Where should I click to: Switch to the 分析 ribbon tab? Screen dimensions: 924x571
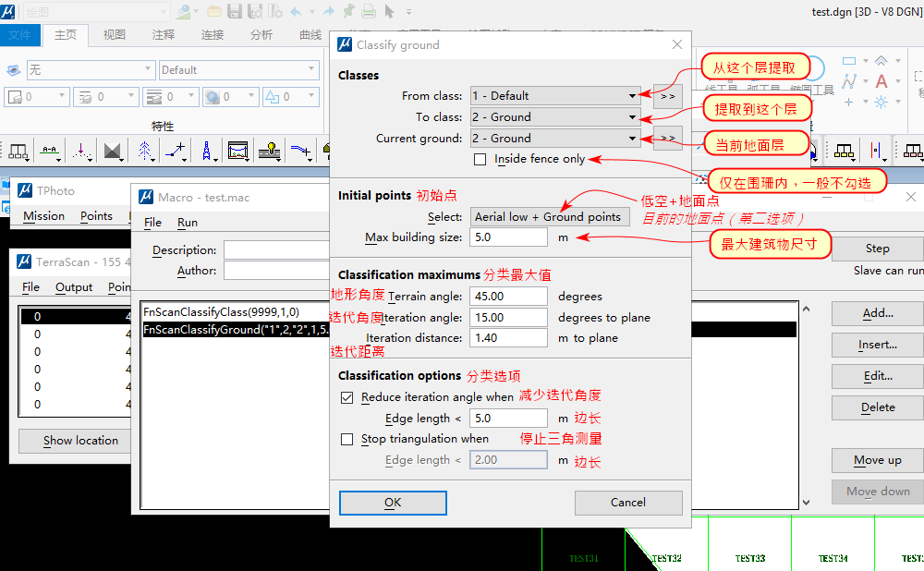click(x=261, y=35)
